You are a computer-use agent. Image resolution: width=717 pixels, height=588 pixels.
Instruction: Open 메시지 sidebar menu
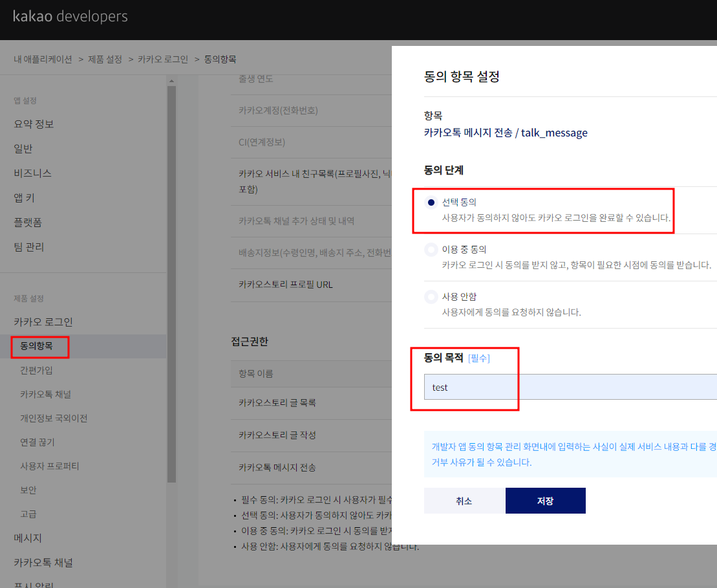28,538
